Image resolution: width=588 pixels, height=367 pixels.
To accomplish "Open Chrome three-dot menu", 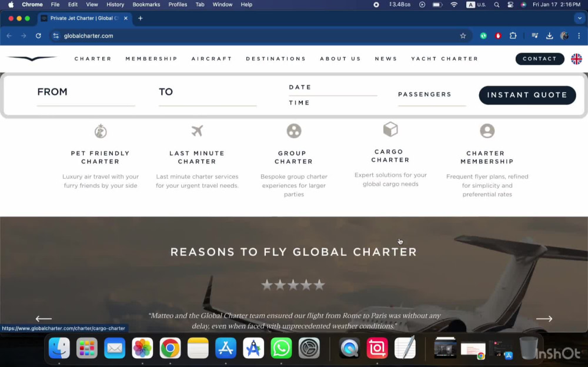I will click(579, 36).
